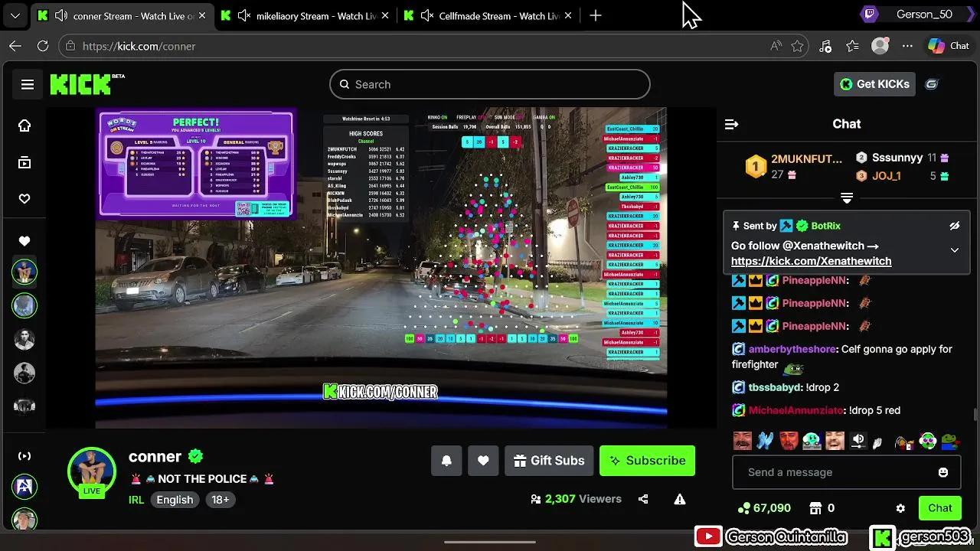980x551 pixels.
Task: Open the browser favorites list icon
Action: tap(852, 46)
